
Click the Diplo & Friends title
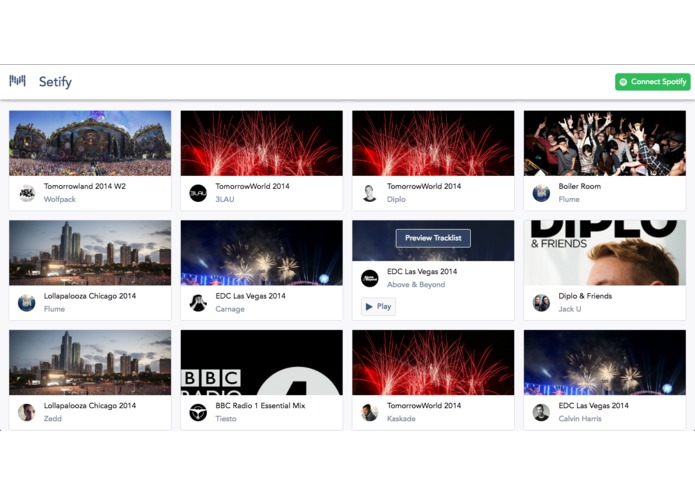point(585,296)
